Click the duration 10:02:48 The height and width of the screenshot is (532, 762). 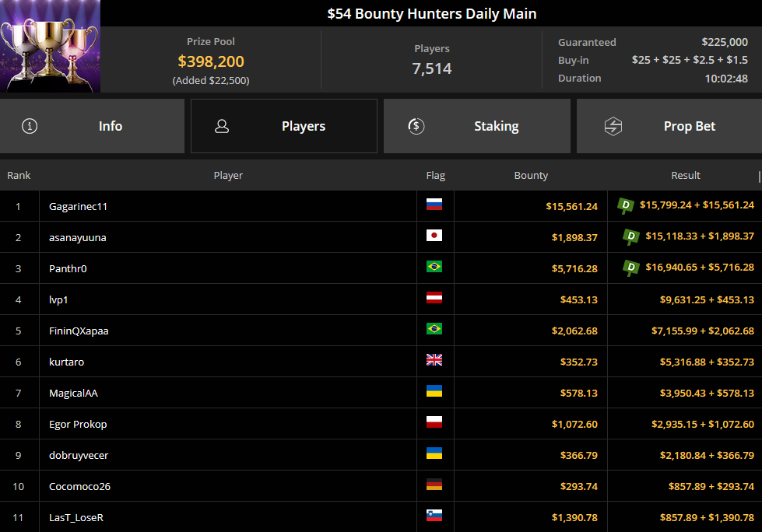coord(726,78)
